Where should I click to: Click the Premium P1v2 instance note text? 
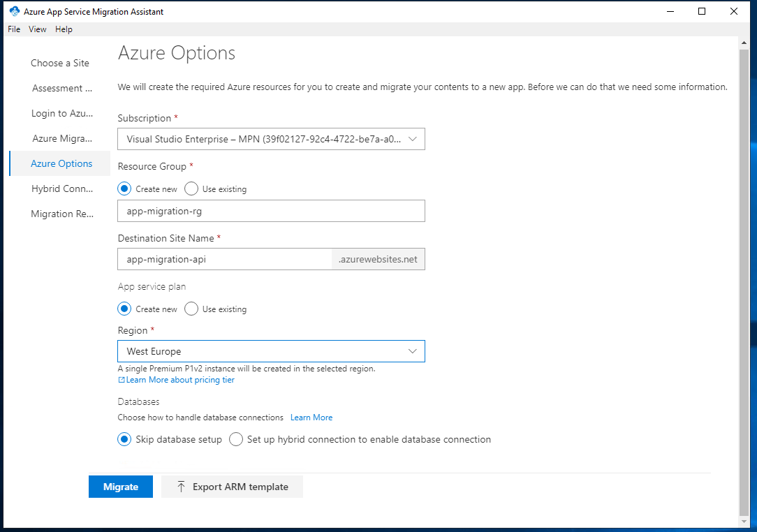[x=247, y=369]
